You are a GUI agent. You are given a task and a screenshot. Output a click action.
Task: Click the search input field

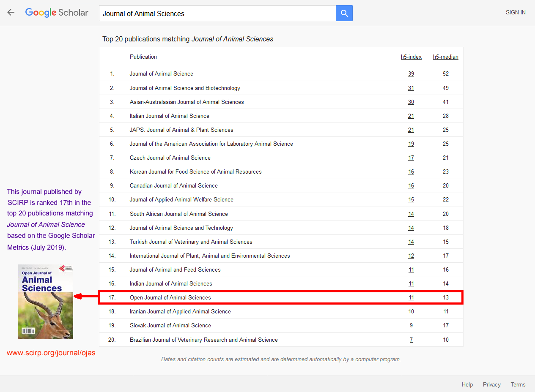217,14
